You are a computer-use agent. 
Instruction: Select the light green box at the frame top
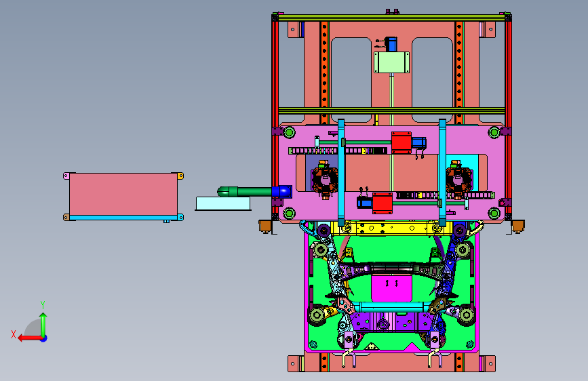pyautogui.click(x=391, y=62)
